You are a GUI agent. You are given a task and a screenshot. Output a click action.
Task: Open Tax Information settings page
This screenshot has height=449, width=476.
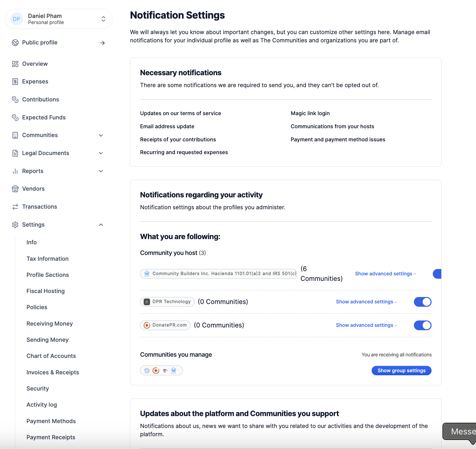(47, 259)
